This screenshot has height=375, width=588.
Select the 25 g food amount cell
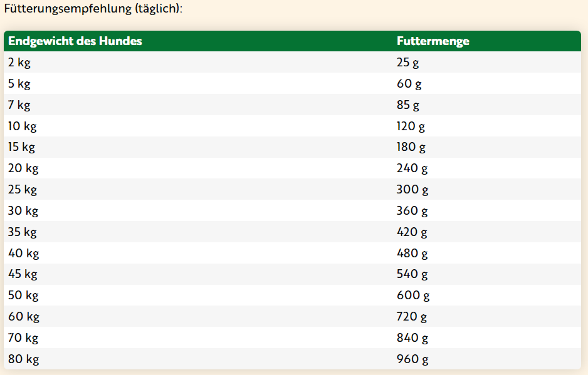click(x=408, y=63)
